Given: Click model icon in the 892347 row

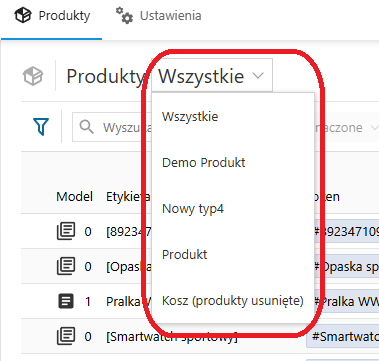Looking at the screenshot, I should pyautogui.click(x=66, y=231).
